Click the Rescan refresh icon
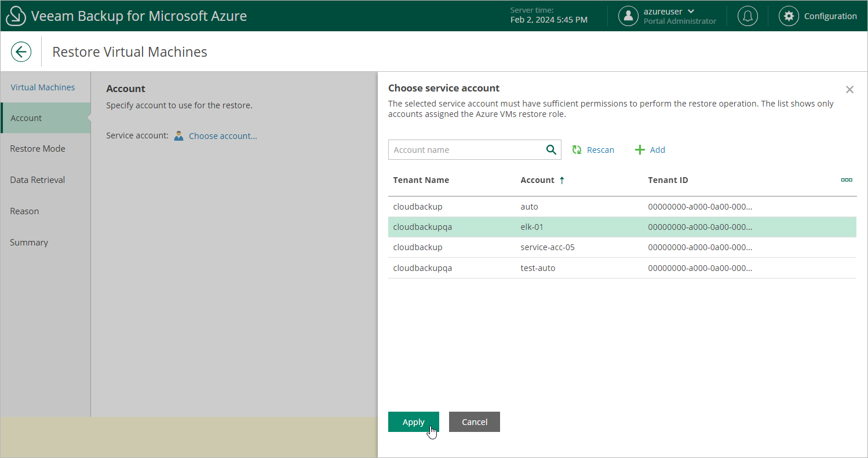Screen dimensions: 868x458 [577, 150]
